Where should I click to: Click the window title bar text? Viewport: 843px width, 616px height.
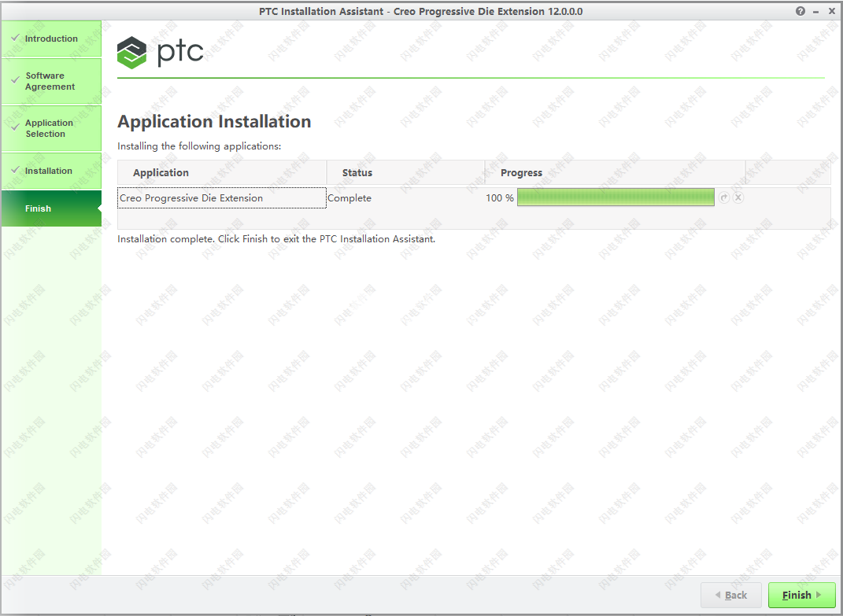[420, 11]
